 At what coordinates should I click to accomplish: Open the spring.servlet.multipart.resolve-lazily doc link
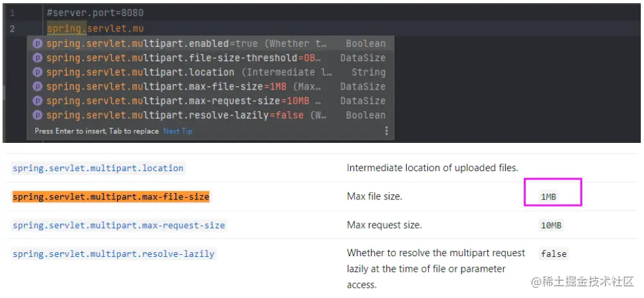pos(113,254)
